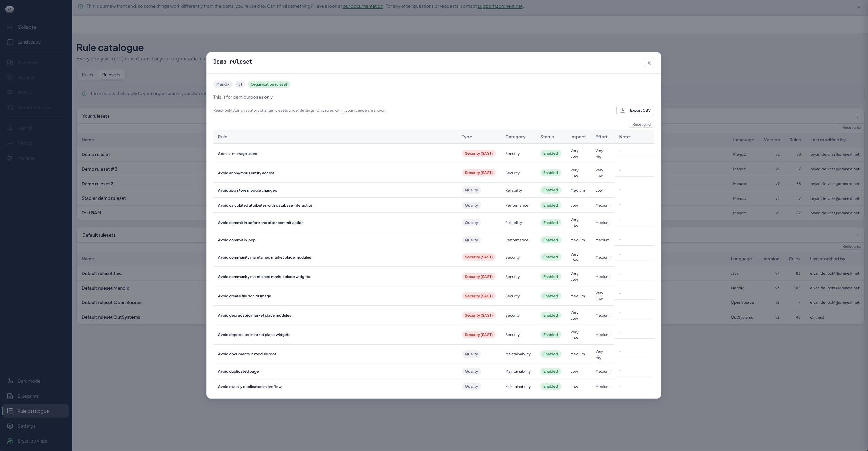Switch to the Rulesets tab

coord(111,75)
